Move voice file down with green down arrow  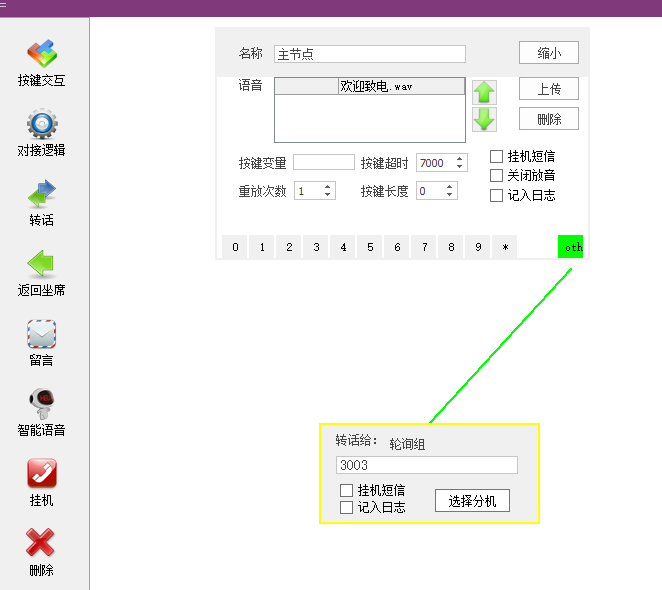tap(484, 119)
